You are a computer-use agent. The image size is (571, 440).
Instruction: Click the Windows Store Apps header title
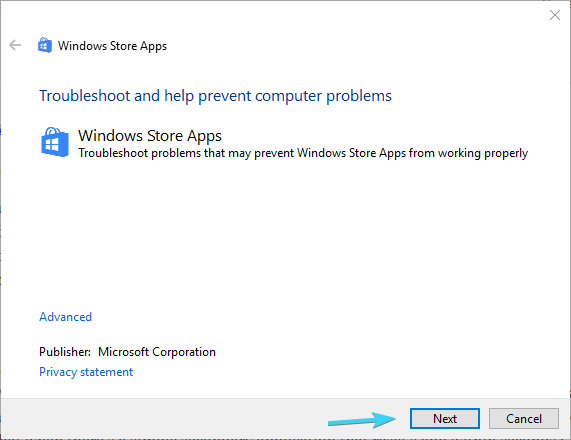click(113, 46)
